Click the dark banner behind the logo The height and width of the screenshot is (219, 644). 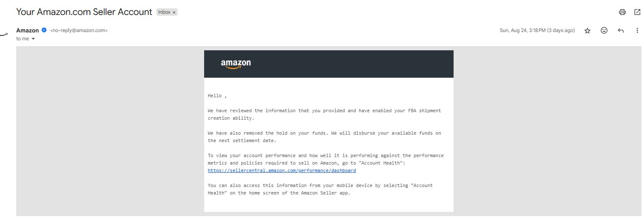(x=328, y=64)
